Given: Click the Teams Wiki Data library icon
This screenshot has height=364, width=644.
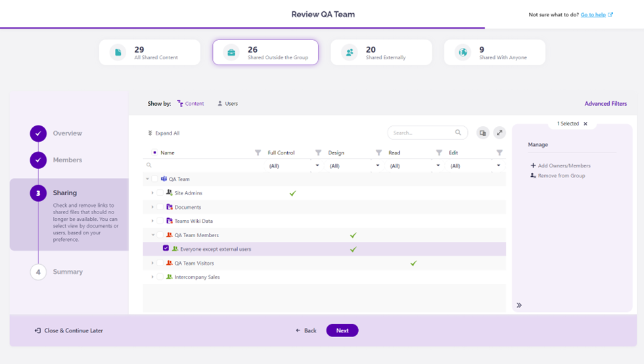Looking at the screenshot, I should [x=170, y=221].
